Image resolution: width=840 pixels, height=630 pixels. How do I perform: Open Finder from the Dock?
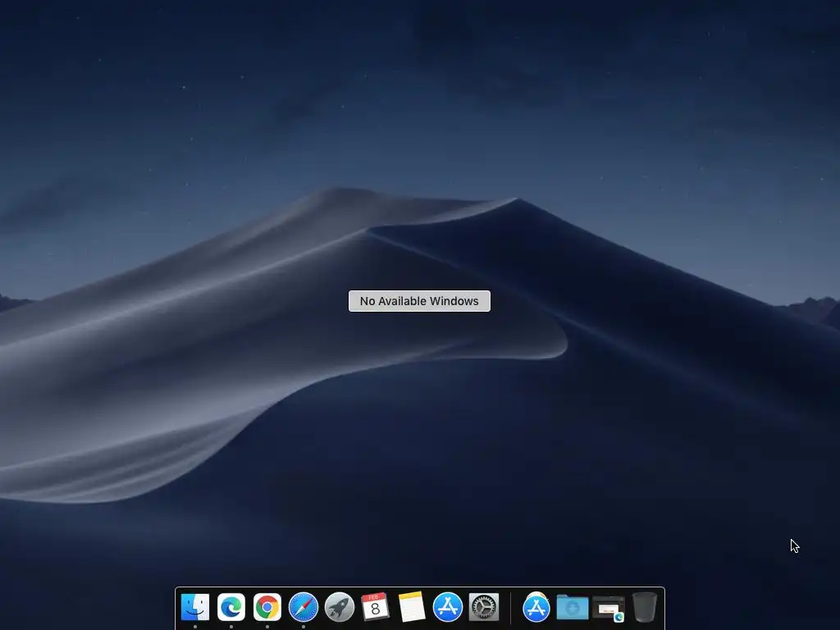pos(195,607)
